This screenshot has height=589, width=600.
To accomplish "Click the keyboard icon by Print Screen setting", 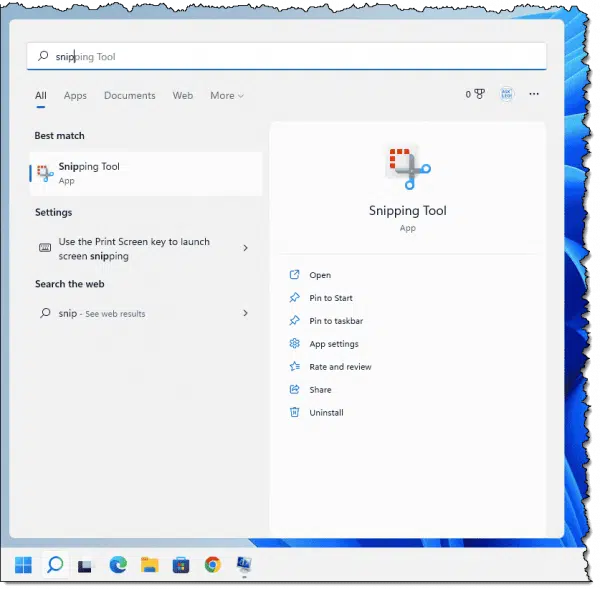I will coord(45,248).
